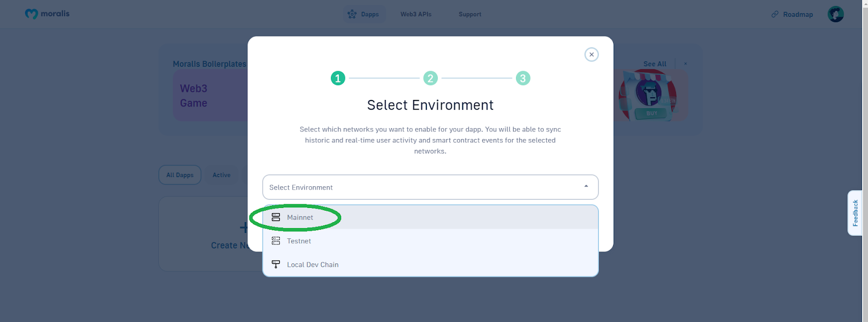Open the NFT marketplace boilerplate thumbnail
This screenshot has width=868, height=322.
tap(650, 95)
